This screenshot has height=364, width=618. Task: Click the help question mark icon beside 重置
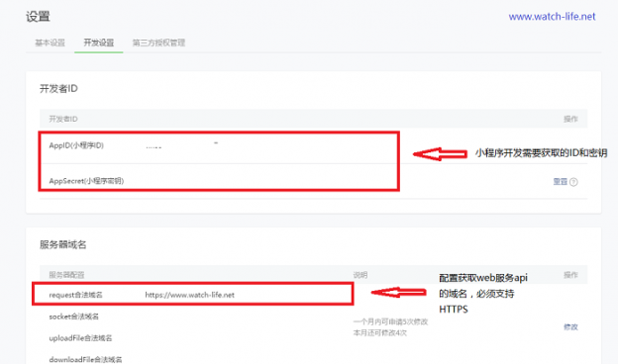pyautogui.click(x=573, y=182)
